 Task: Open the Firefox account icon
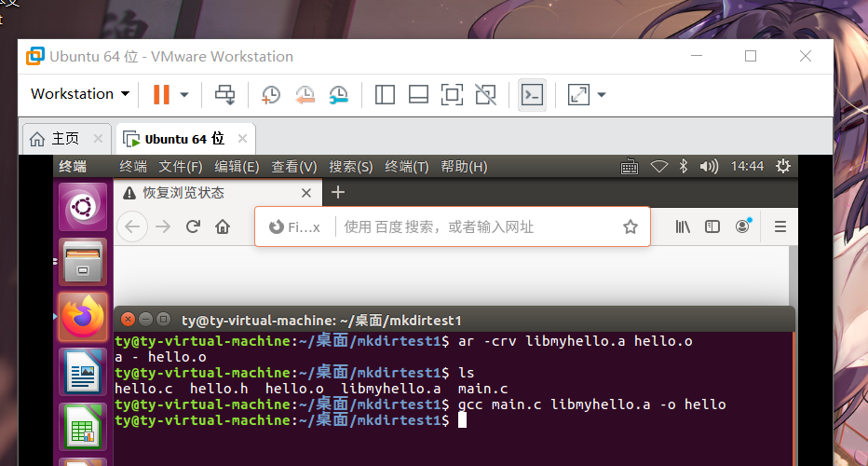tap(742, 226)
